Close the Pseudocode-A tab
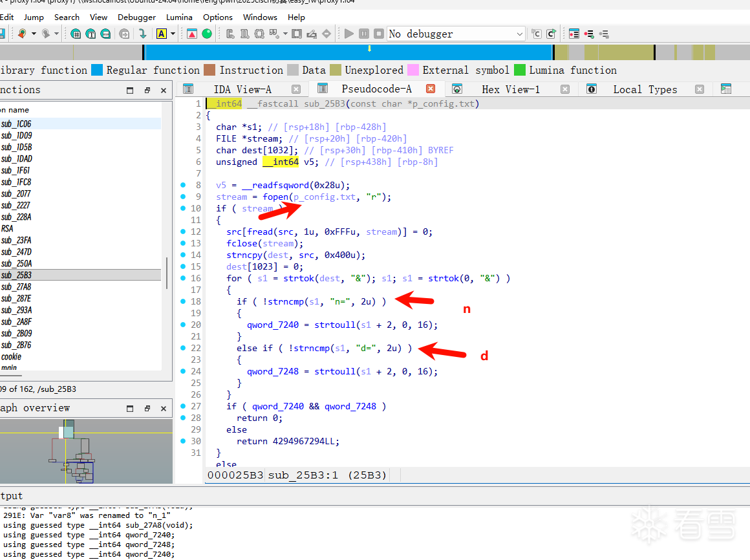 click(x=431, y=89)
